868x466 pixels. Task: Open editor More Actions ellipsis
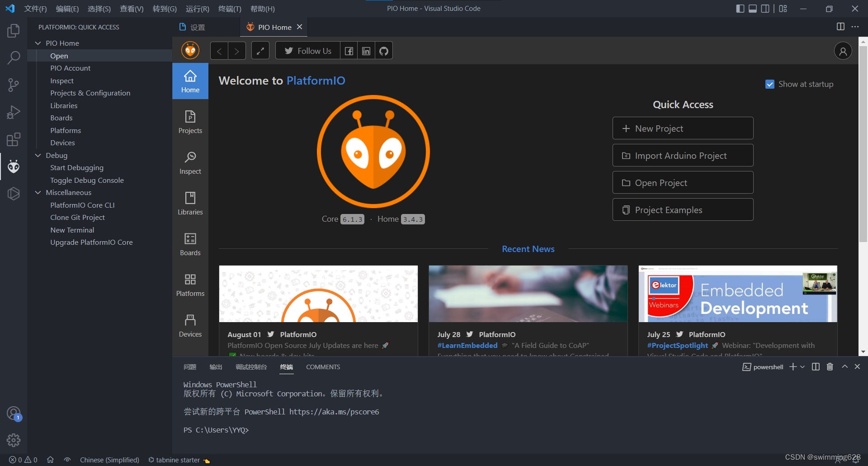855,27
